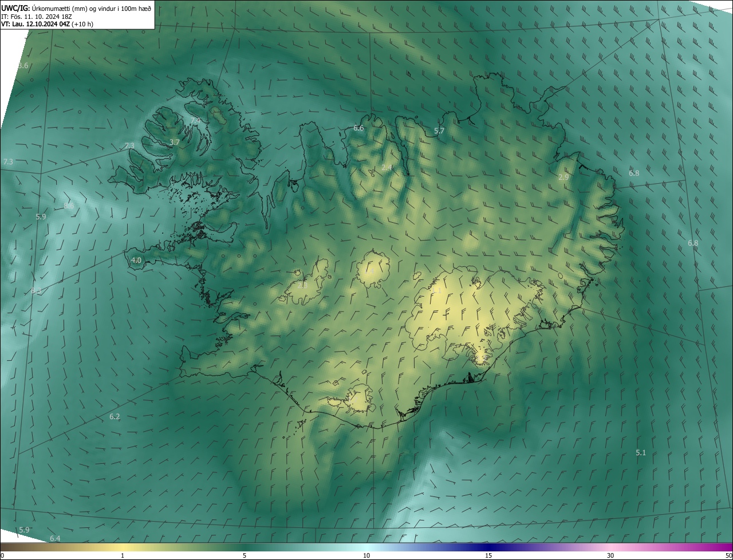Click the magenta end of the color scale
This screenshot has width=733, height=560.
719,547
